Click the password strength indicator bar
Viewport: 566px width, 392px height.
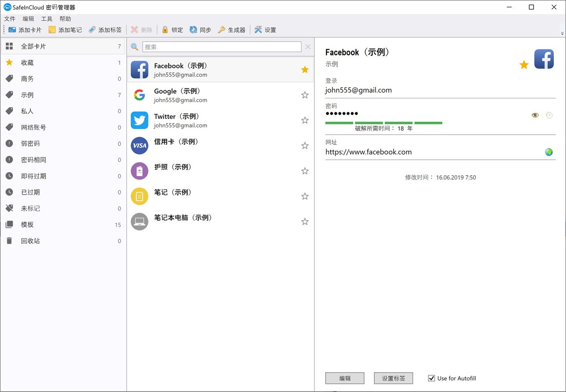coord(384,122)
